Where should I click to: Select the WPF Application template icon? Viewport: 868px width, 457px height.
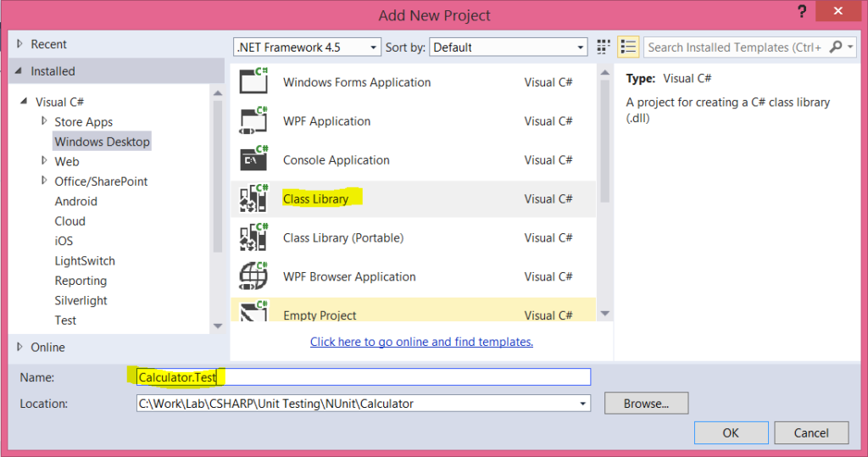tap(253, 120)
